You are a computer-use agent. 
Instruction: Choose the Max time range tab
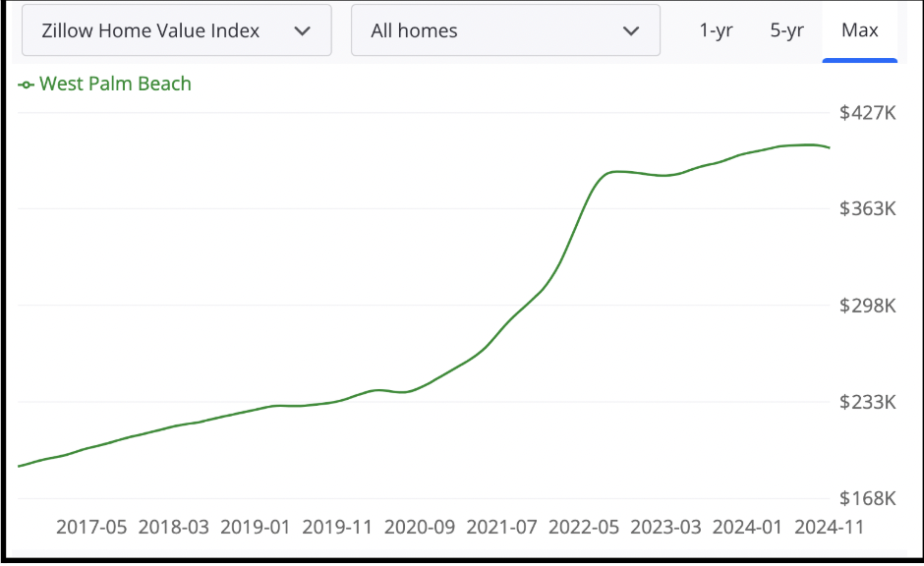point(859,30)
